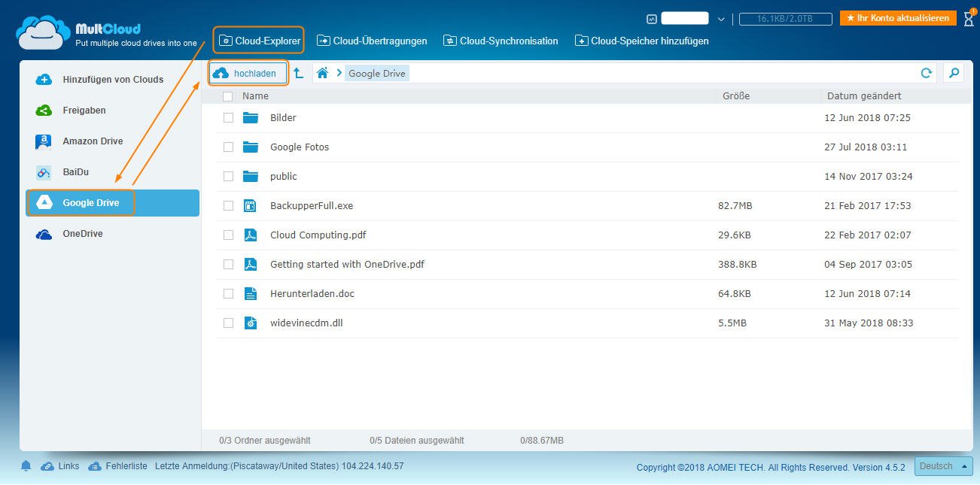
Task: Click the Bilder folder icon
Action: tap(251, 117)
